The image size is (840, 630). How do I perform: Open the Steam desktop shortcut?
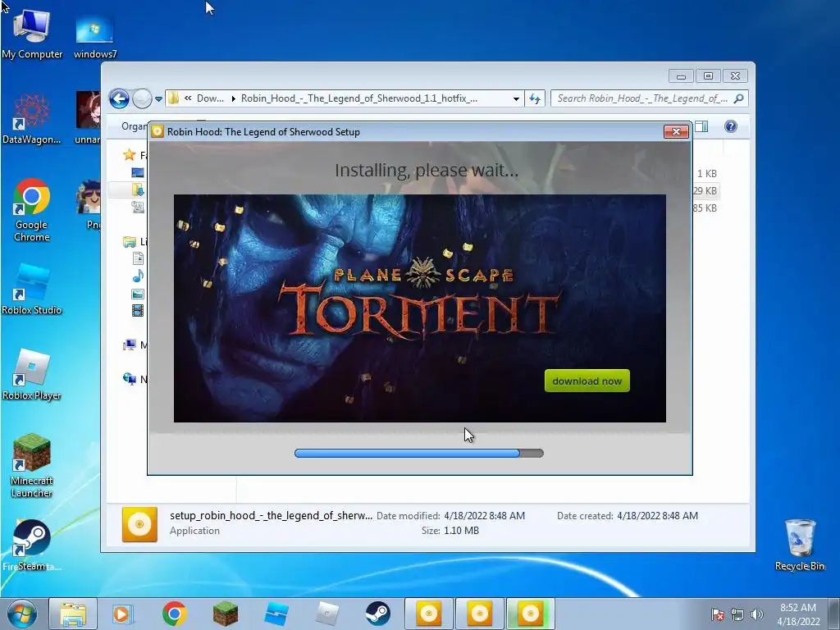coord(32,546)
